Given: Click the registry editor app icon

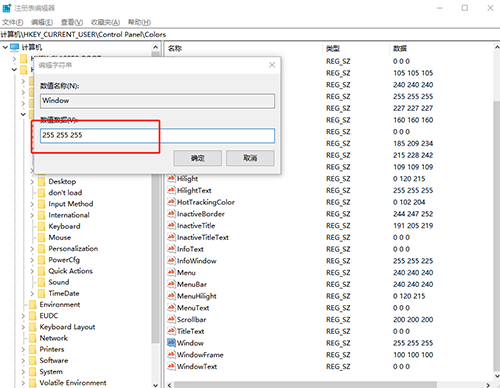Looking at the screenshot, I should click(x=7, y=8).
